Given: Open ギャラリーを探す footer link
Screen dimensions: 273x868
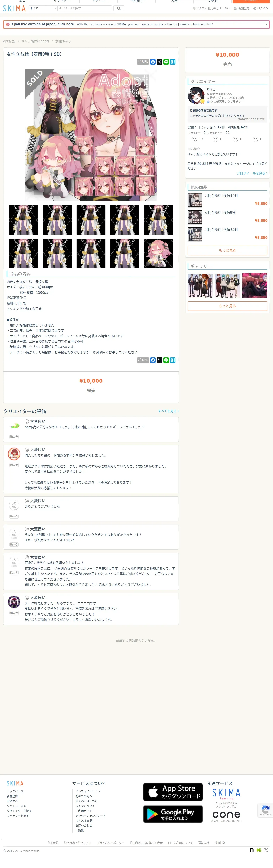Looking at the screenshot, I should click(18, 816).
